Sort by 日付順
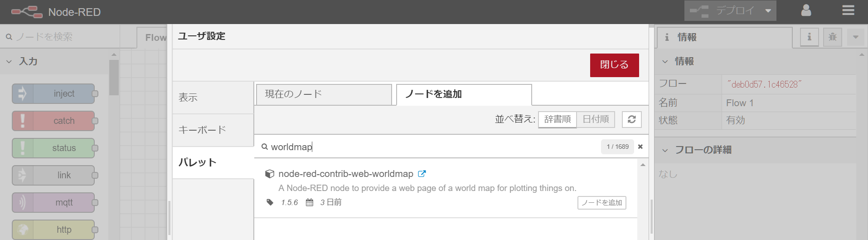This screenshot has height=240, width=868. (596, 119)
